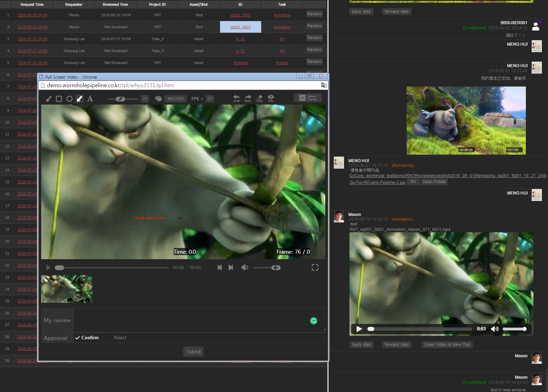548x392 pixels.
Task: Click Review button in row 3
Action: pos(314,38)
